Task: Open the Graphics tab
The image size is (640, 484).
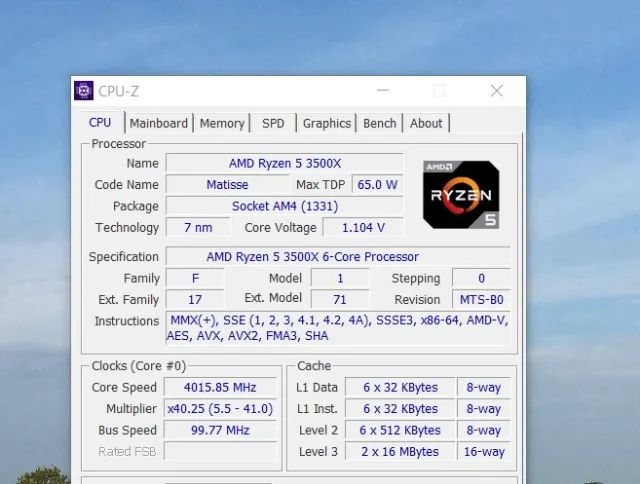Action: (327, 123)
